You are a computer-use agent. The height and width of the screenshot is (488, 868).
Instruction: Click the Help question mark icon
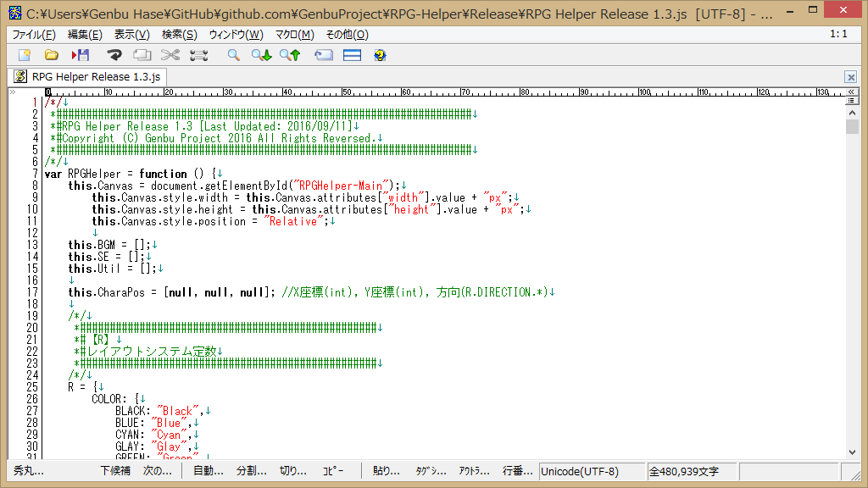click(380, 55)
